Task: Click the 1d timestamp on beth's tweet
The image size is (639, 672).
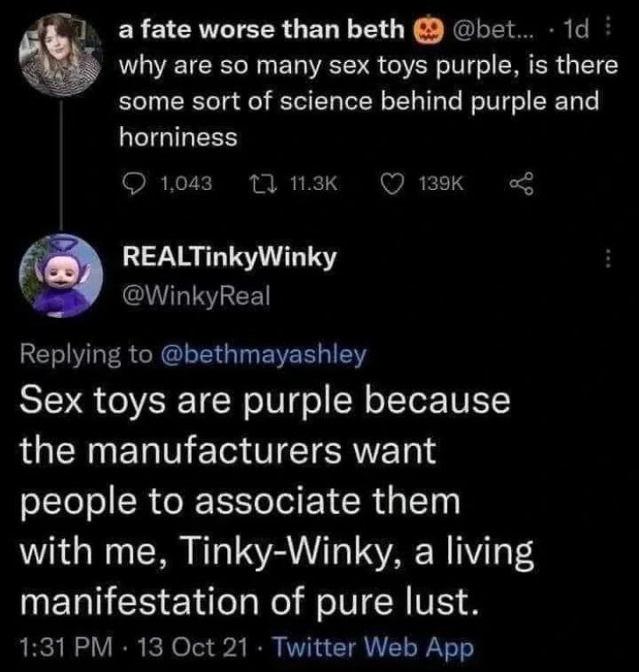Action: coord(583,31)
